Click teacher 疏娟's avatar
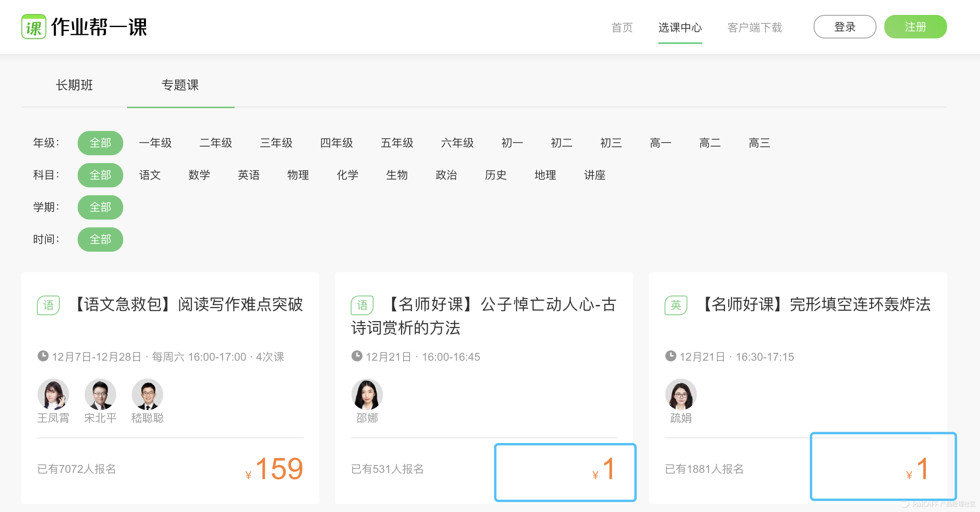 click(x=681, y=394)
